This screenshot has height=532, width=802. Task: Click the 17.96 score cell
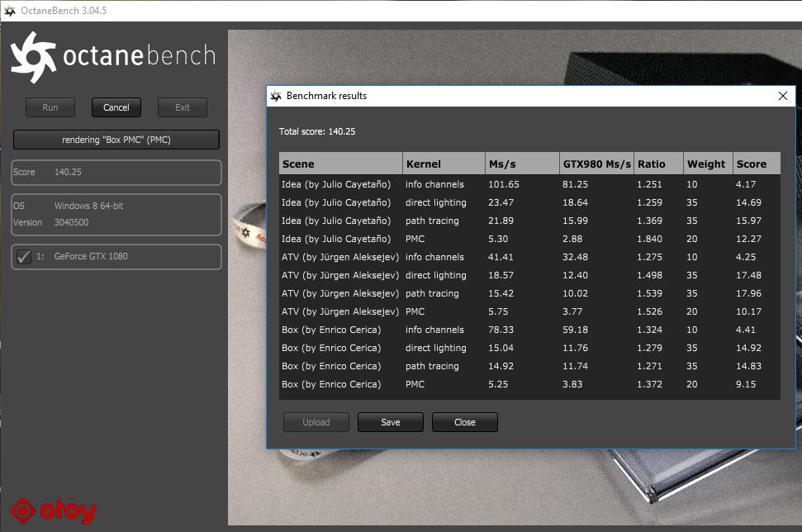(748, 293)
